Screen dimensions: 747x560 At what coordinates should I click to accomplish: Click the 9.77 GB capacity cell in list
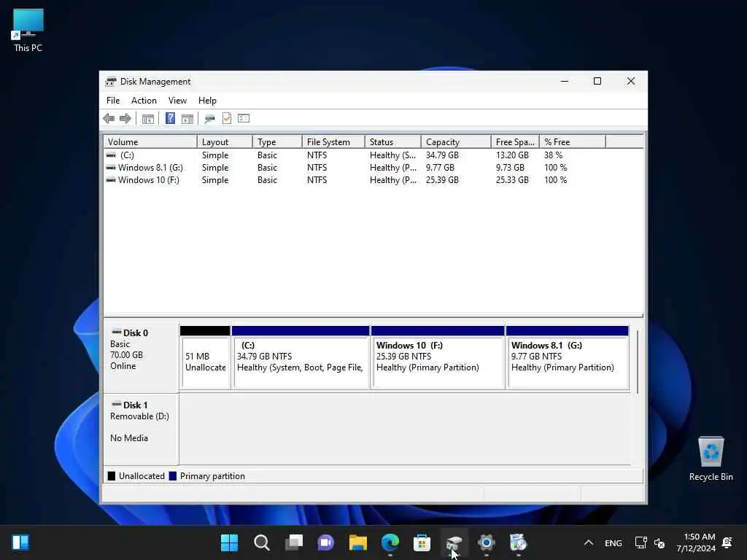[x=440, y=168]
